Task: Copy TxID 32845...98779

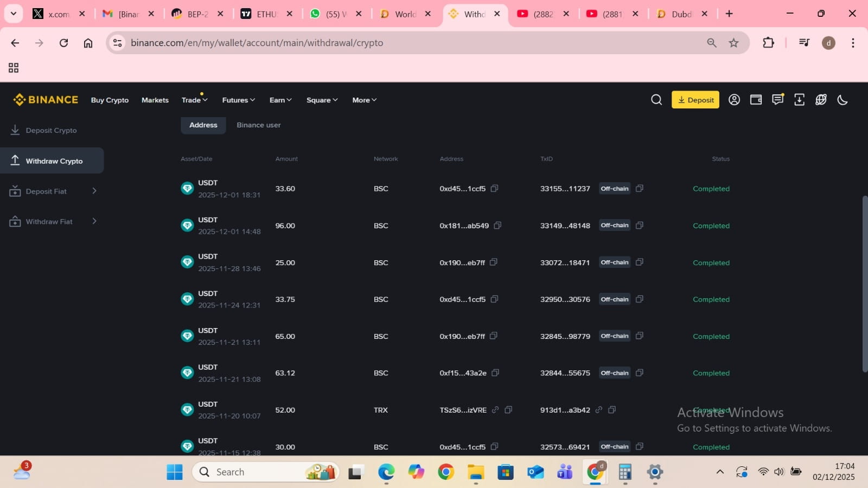Action: coord(640,336)
